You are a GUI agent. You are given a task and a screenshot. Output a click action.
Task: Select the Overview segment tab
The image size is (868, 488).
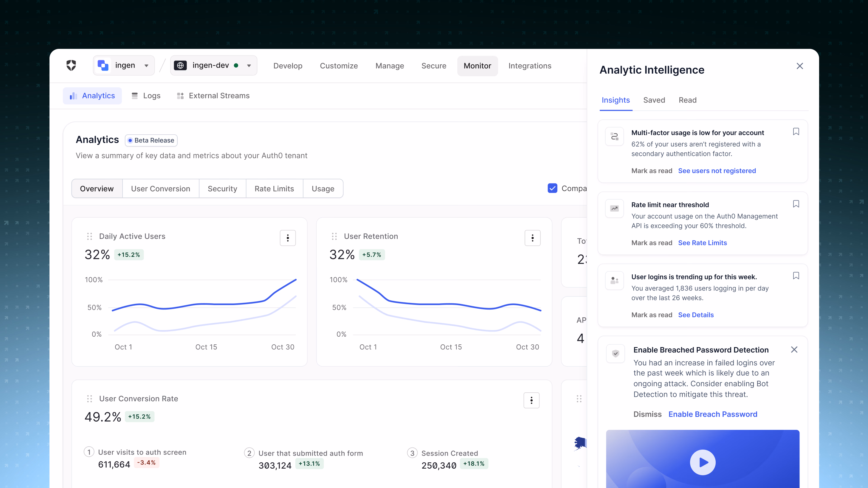[x=97, y=189]
